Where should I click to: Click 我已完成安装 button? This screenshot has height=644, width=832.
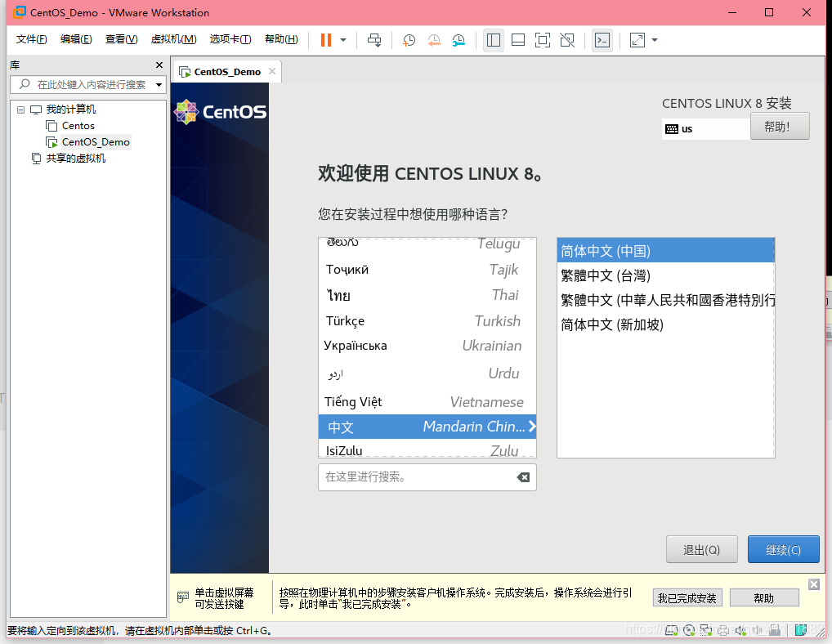(687, 598)
